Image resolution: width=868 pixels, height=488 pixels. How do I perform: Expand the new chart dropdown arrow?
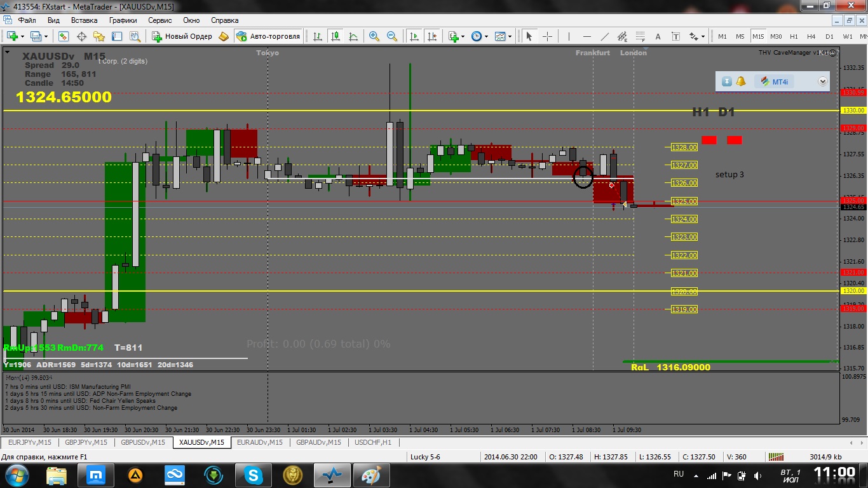[x=22, y=36]
